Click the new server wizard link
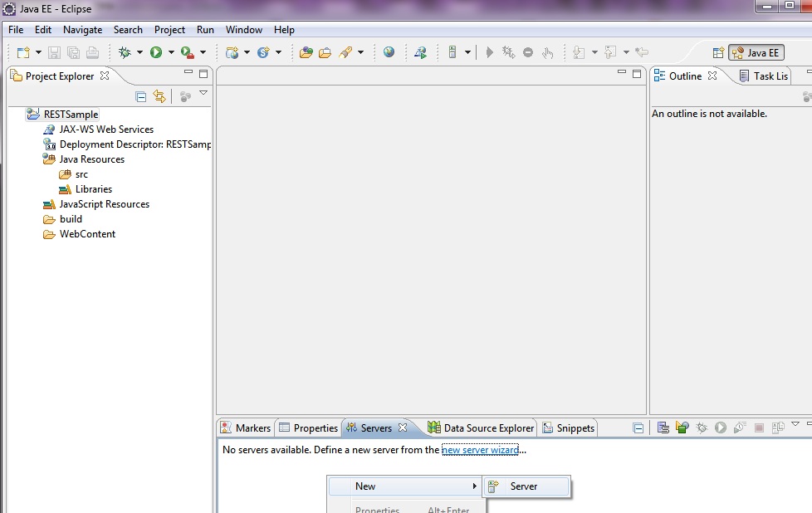Image resolution: width=812 pixels, height=513 pixels. pos(480,450)
